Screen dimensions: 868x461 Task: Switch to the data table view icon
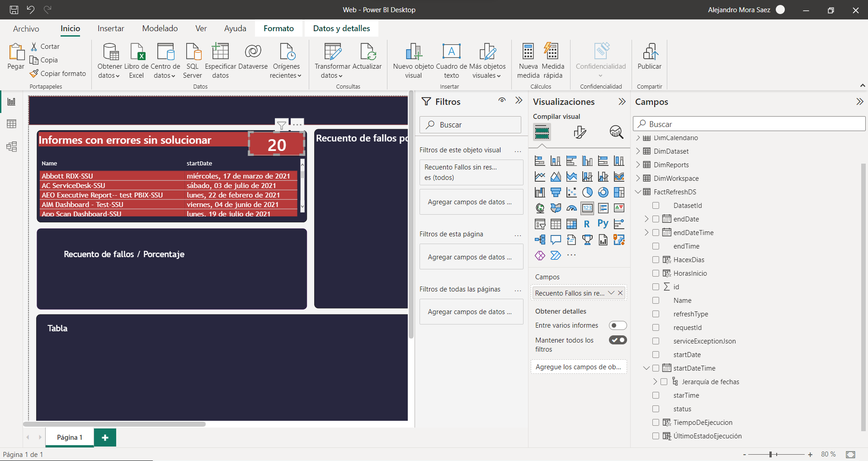12,124
